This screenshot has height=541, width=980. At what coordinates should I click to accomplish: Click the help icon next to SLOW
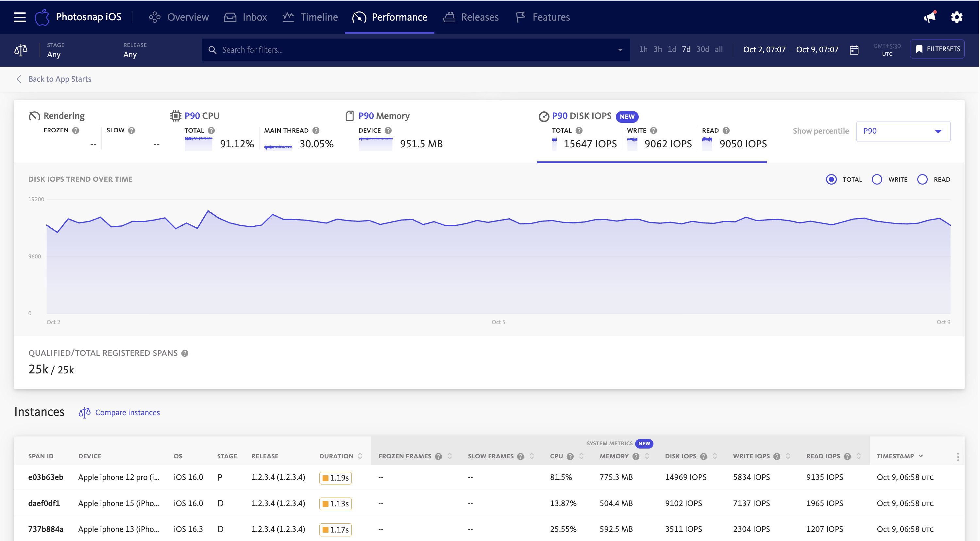click(132, 130)
